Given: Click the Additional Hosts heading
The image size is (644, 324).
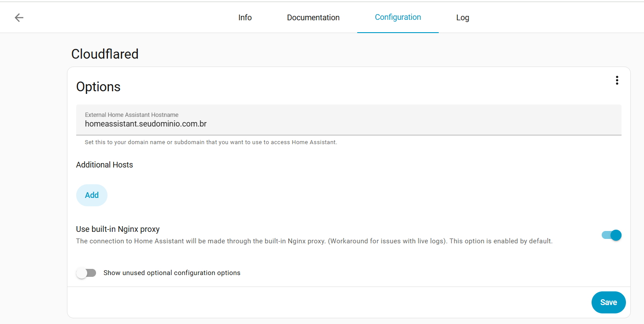Looking at the screenshot, I should click(104, 164).
